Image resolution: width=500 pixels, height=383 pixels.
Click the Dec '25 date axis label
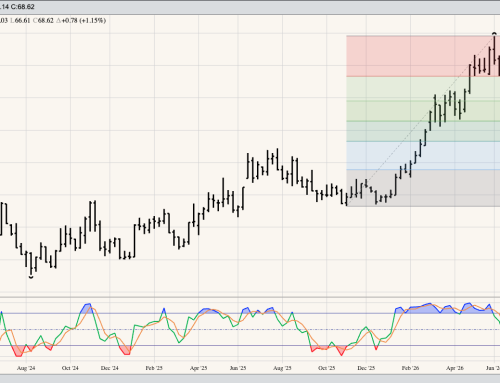coord(366,368)
